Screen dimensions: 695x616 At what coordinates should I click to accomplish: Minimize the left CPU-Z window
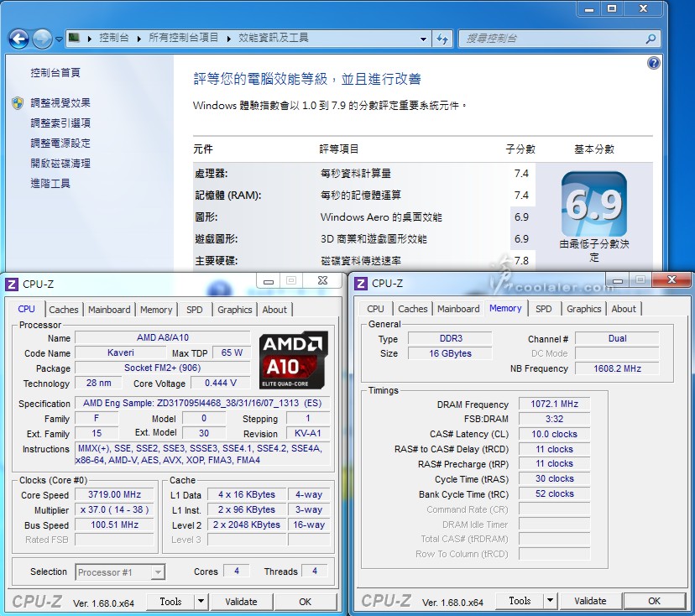click(268, 281)
